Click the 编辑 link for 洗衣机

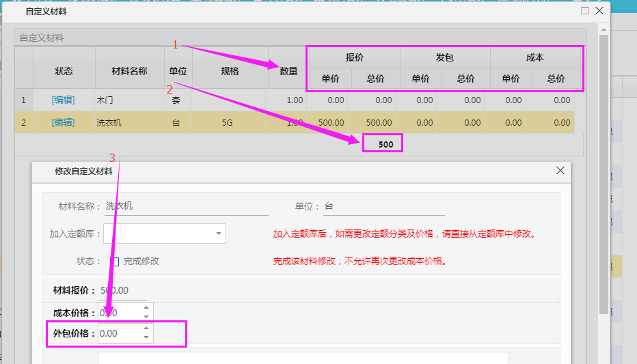(63, 122)
